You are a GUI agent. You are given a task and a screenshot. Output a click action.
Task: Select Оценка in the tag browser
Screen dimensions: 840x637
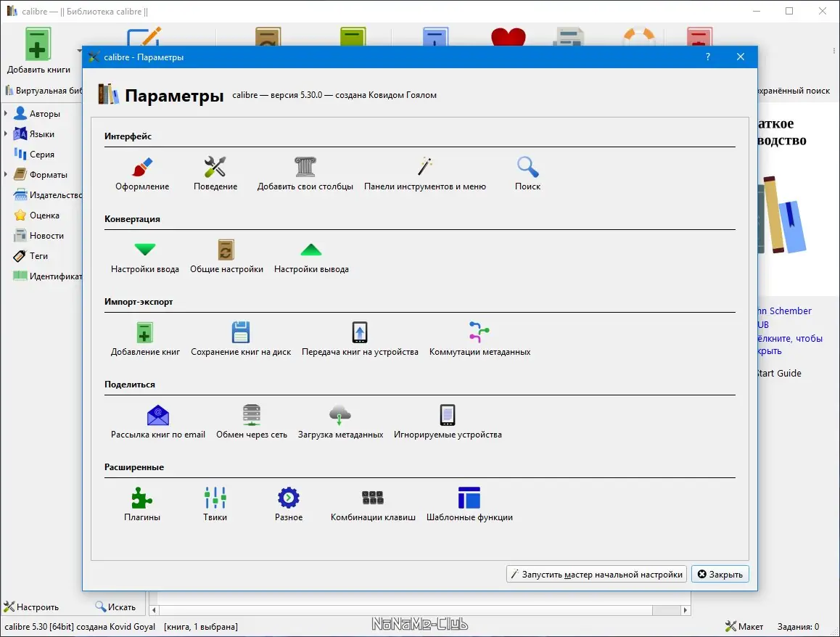tap(36, 215)
